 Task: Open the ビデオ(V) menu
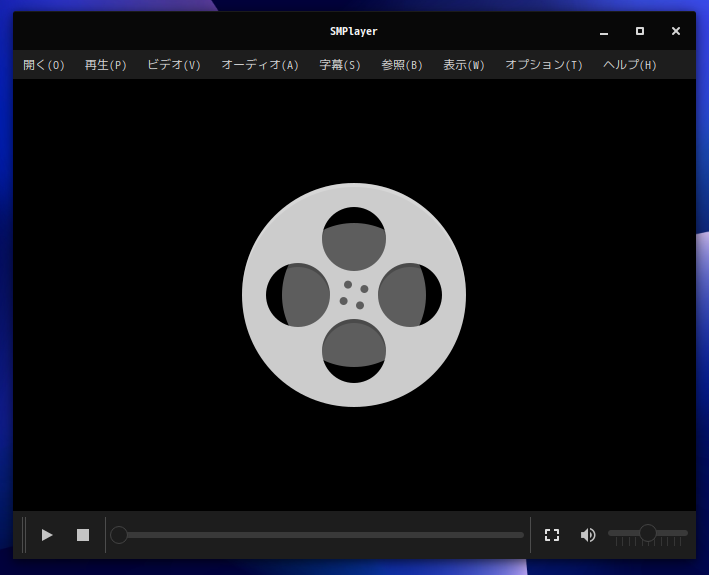click(x=174, y=65)
